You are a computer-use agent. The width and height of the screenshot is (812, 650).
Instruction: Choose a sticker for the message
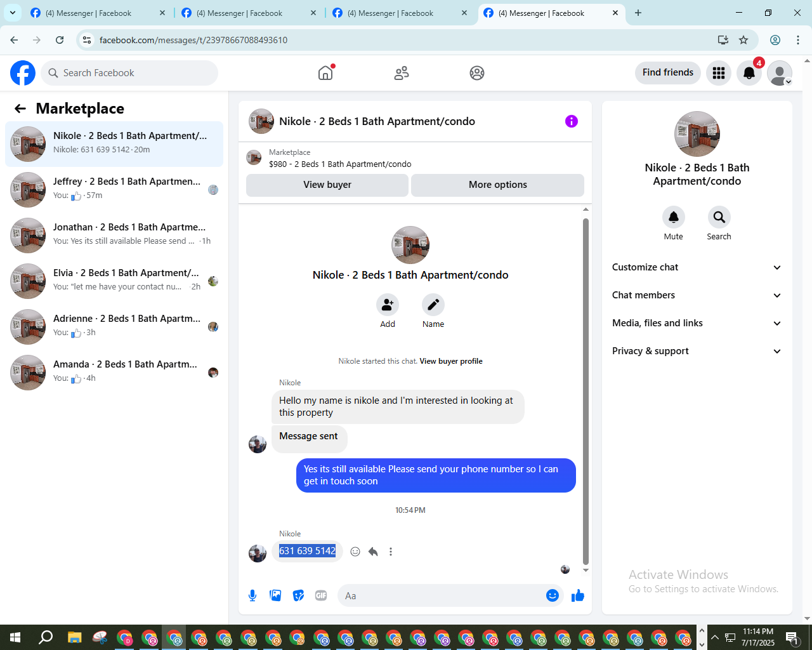point(298,595)
